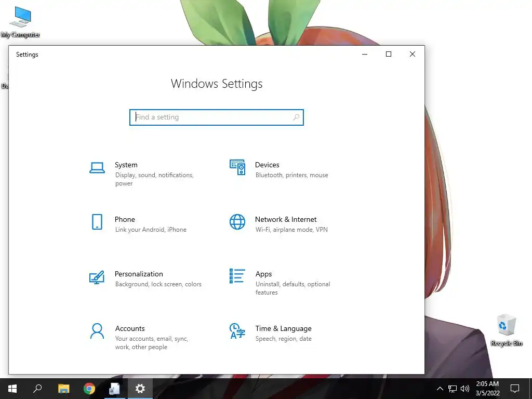Viewport: 532px width, 399px height.
Task: Open the Apps list icon
Action: (x=237, y=276)
